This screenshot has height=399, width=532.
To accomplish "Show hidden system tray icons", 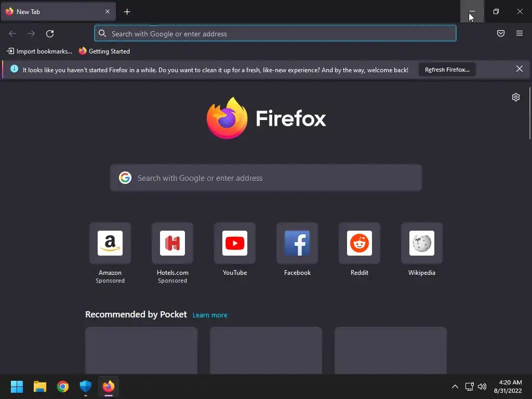I will (x=455, y=387).
